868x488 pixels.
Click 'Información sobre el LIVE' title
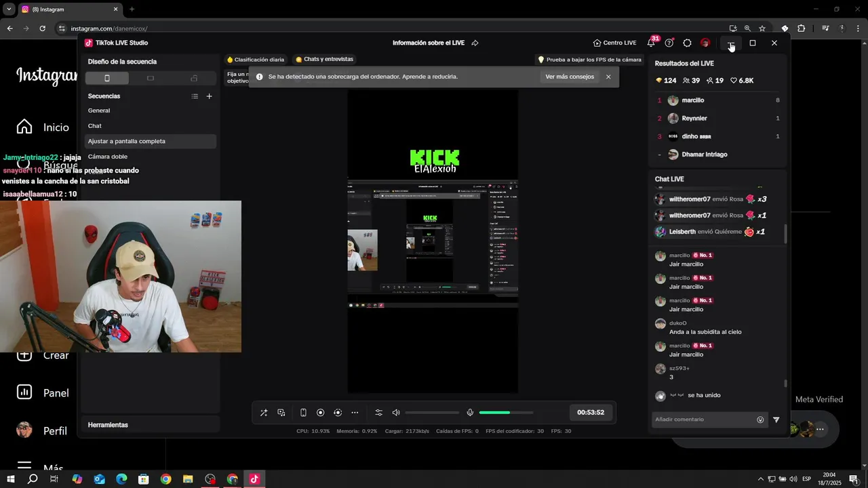[429, 43]
